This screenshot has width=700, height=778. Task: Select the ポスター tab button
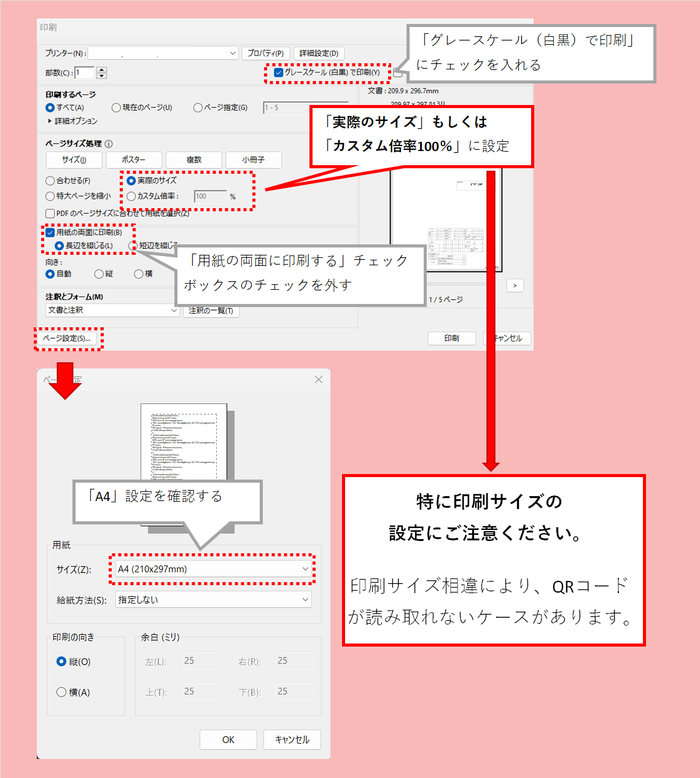click(x=134, y=160)
